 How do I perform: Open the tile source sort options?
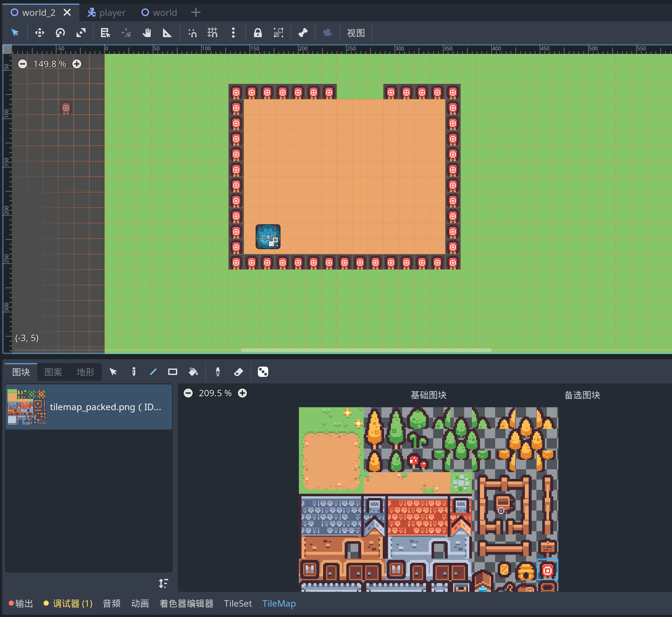(163, 583)
